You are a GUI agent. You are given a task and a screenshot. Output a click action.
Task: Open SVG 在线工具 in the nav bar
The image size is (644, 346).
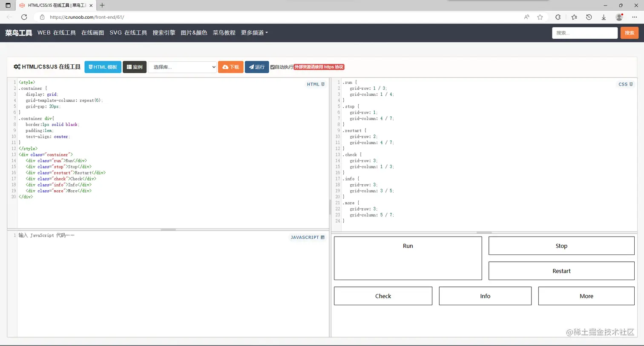click(x=128, y=33)
